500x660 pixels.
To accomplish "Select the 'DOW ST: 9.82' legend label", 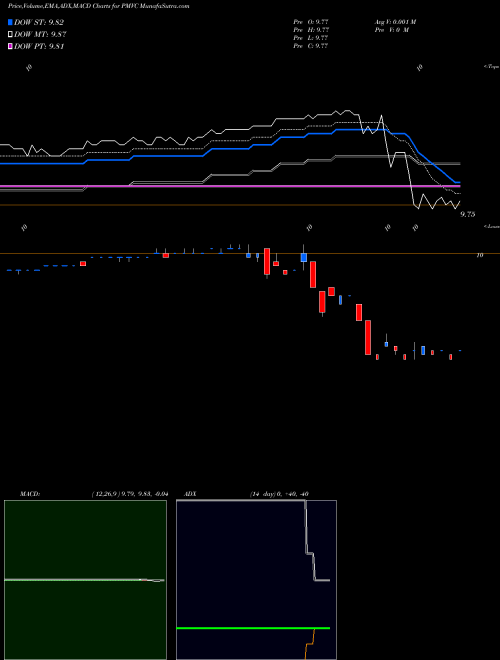I will (39, 23).
